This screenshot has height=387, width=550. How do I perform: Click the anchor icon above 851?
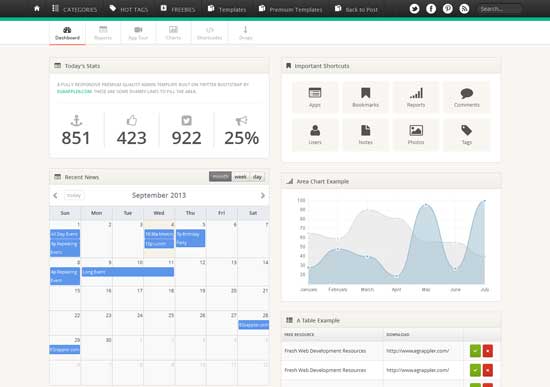(76, 120)
